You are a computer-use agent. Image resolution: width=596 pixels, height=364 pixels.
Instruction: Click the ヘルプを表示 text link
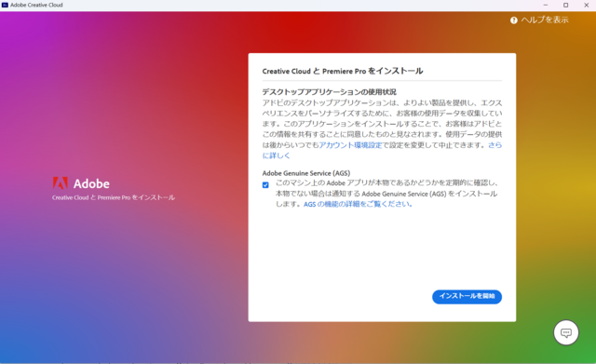[x=545, y=20]
